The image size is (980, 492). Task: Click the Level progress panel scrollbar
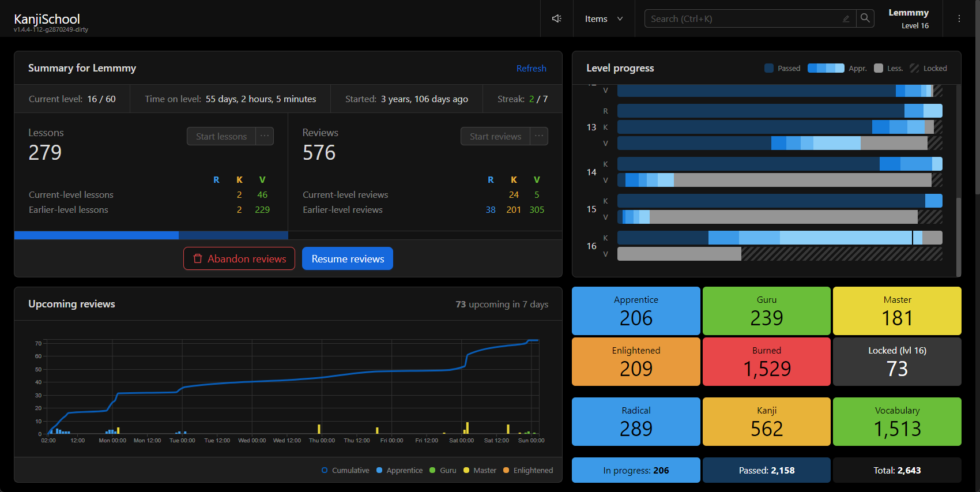[959, 236]
